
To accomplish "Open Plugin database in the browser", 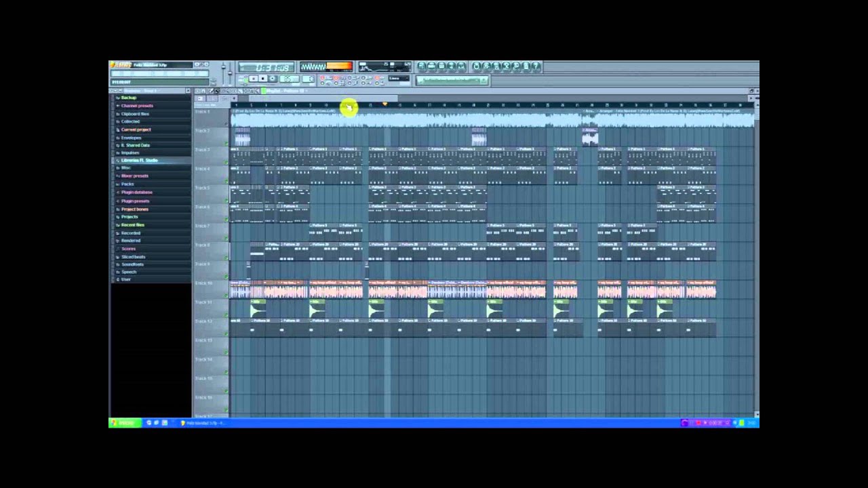I will coord(136,192).
